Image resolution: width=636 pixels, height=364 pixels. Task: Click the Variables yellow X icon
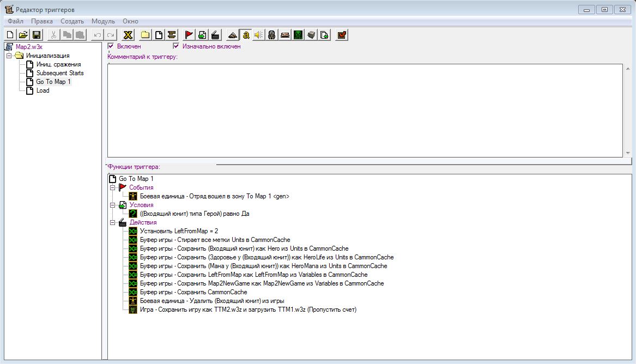128,35
